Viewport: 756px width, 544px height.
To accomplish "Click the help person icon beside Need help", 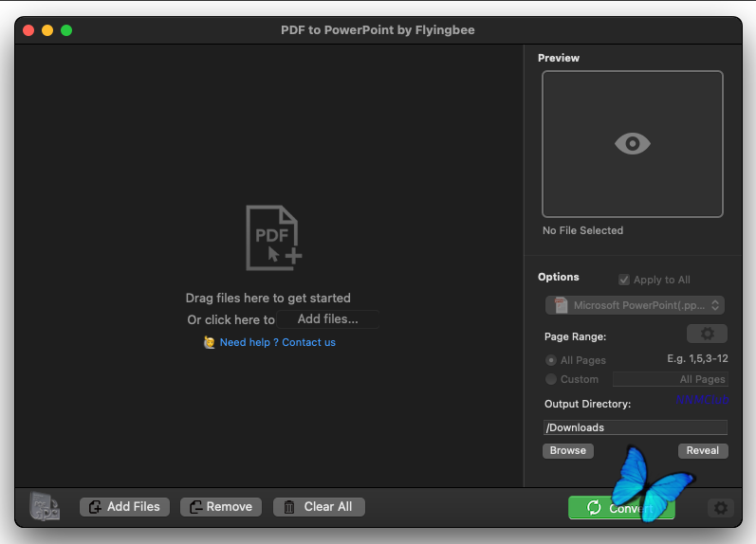I will [210, 342].
